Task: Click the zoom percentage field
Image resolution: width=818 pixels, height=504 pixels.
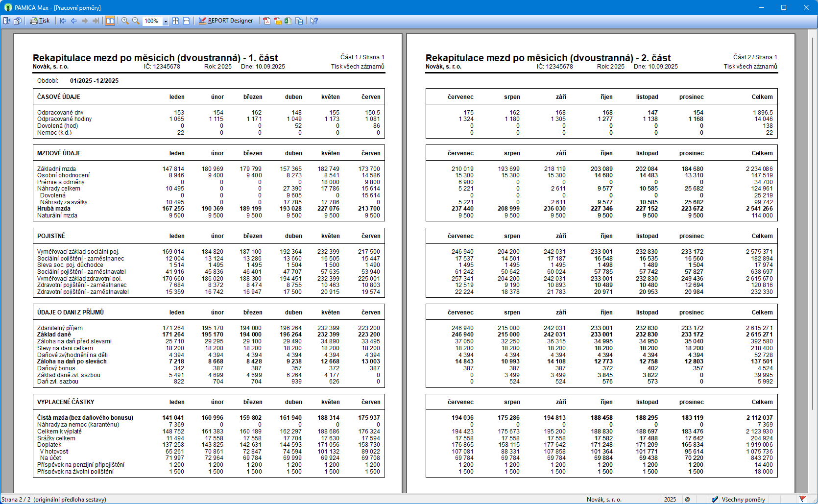Action: [x=152, y=21]
